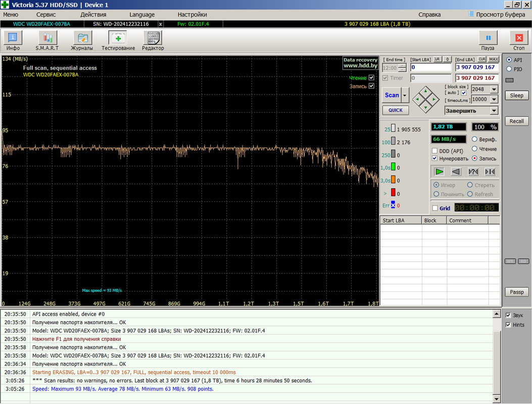Click the 0 button next to Start LBA

tap(448, 59)
